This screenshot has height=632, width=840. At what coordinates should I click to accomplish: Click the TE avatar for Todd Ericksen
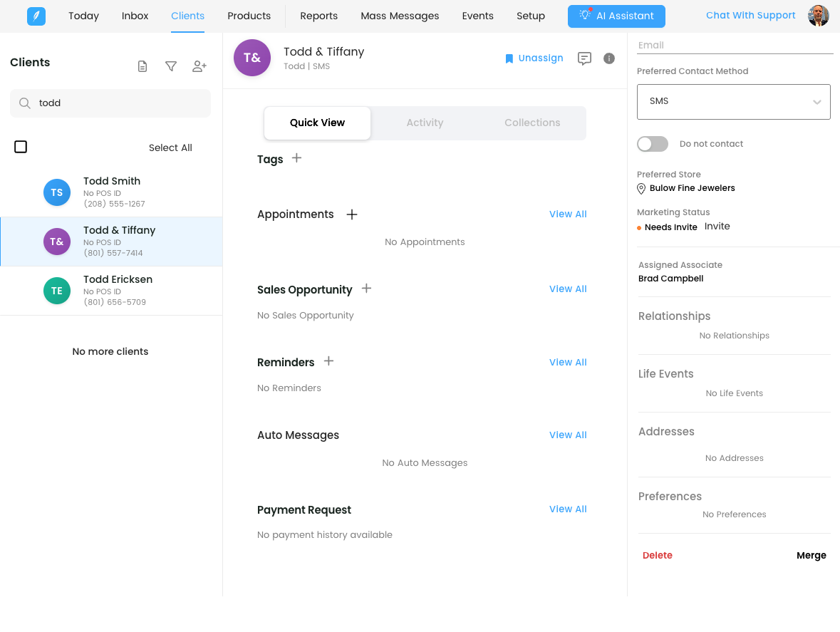(57, 291)
